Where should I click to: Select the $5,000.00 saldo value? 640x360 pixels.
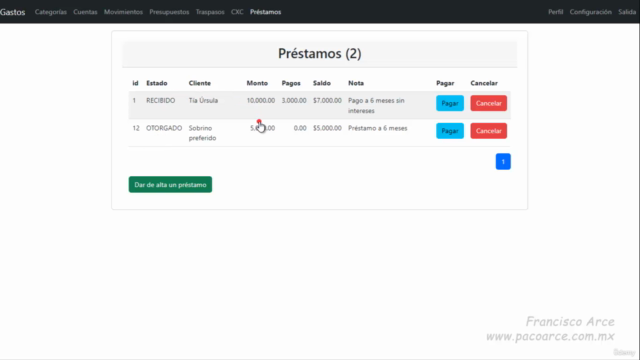coord(327,128)
